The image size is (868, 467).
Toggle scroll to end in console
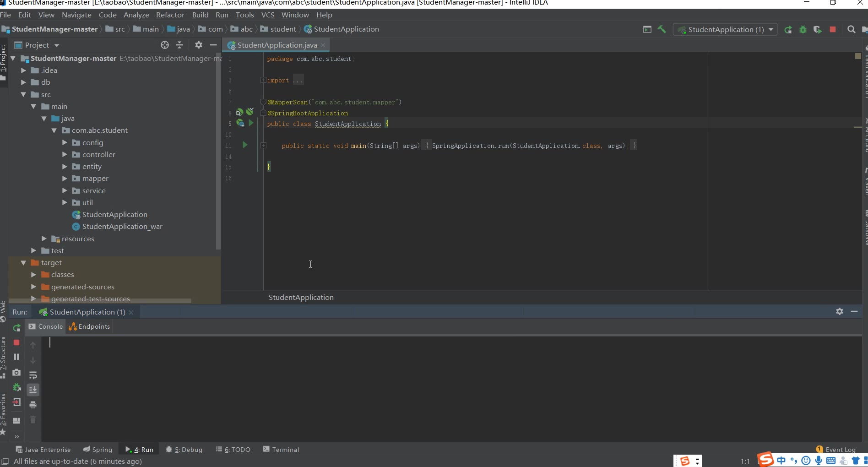point(33,390)
